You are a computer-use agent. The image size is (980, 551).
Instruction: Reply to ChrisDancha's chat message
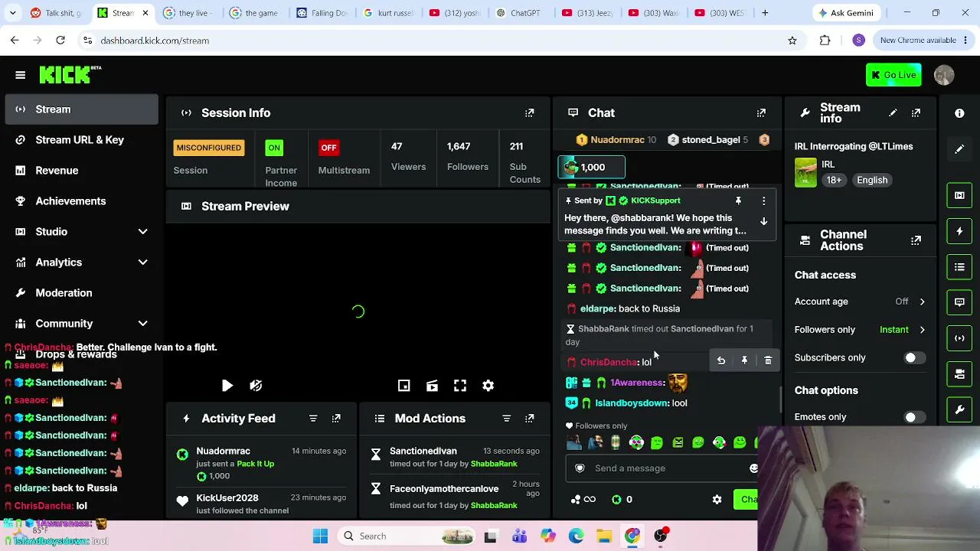(721, 360)
